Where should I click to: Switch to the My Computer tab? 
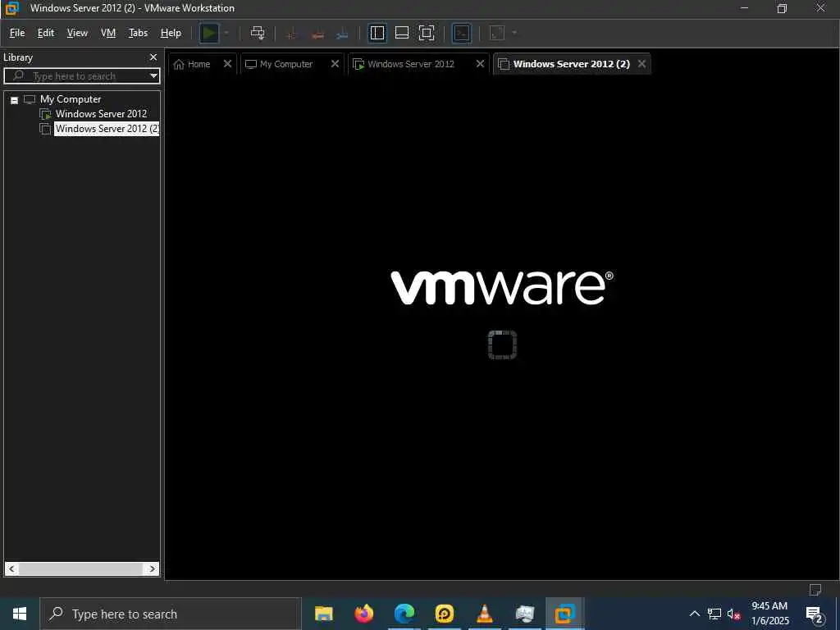[286, 64]
